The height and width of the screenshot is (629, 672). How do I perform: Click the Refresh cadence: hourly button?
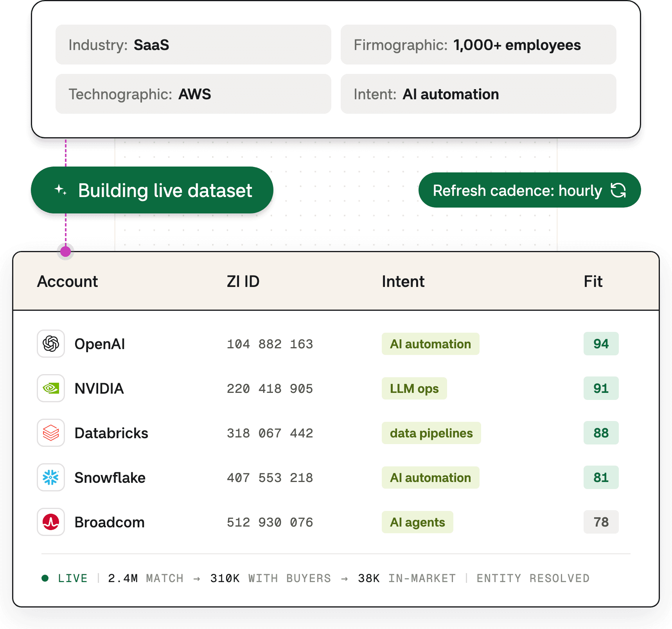[530, 190]
